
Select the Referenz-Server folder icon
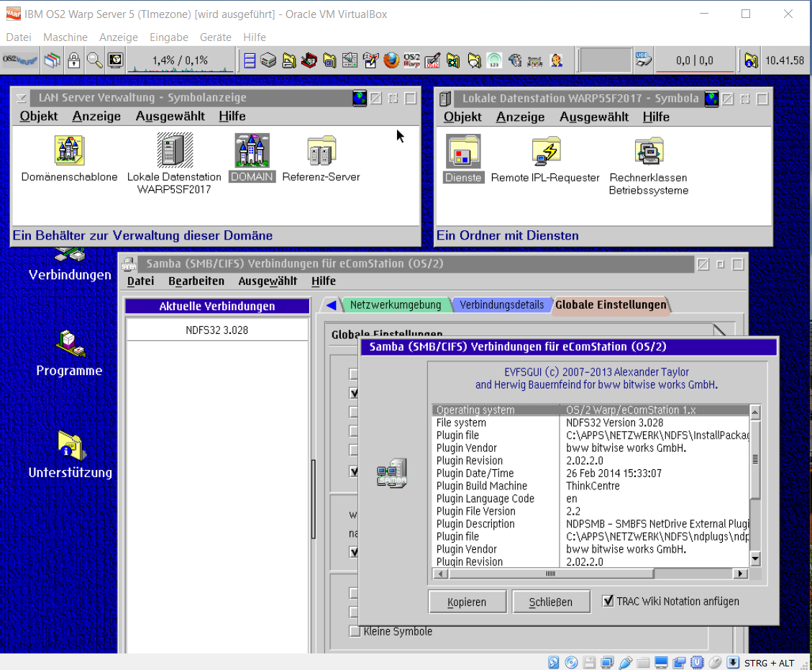point(321,151)
